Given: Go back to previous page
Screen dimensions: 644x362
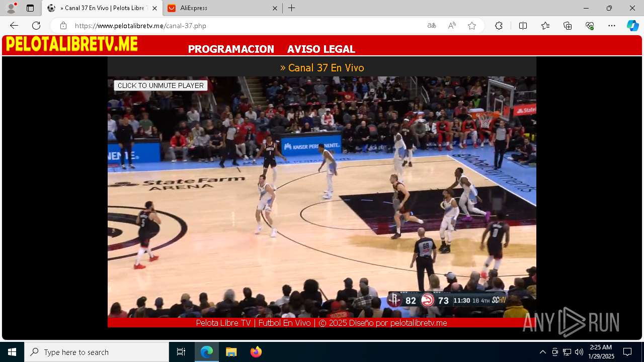Looking at the screenshot, I should point(14,26).
